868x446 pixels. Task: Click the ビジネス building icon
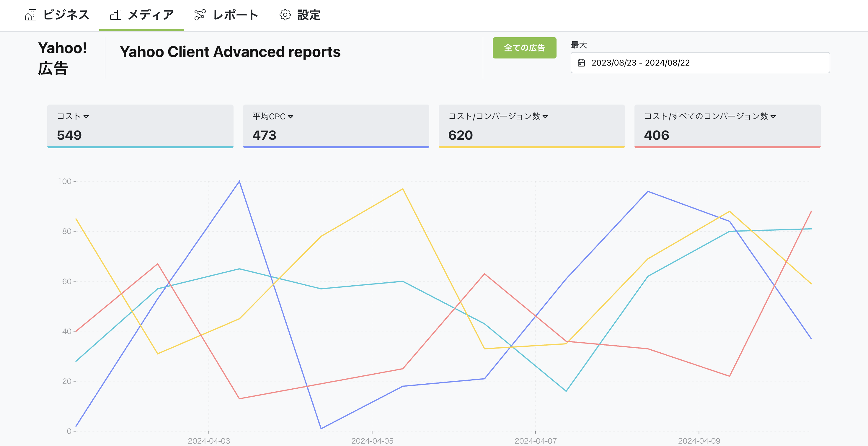coord(31,15)
